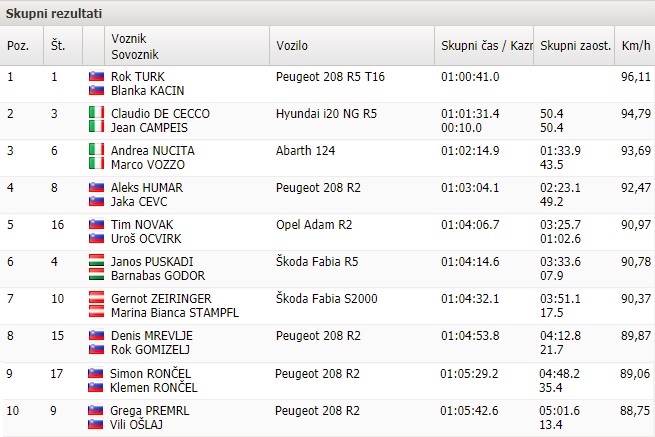Sort by Skupni čas column header
655x437 pixels.
click(484, 46)
